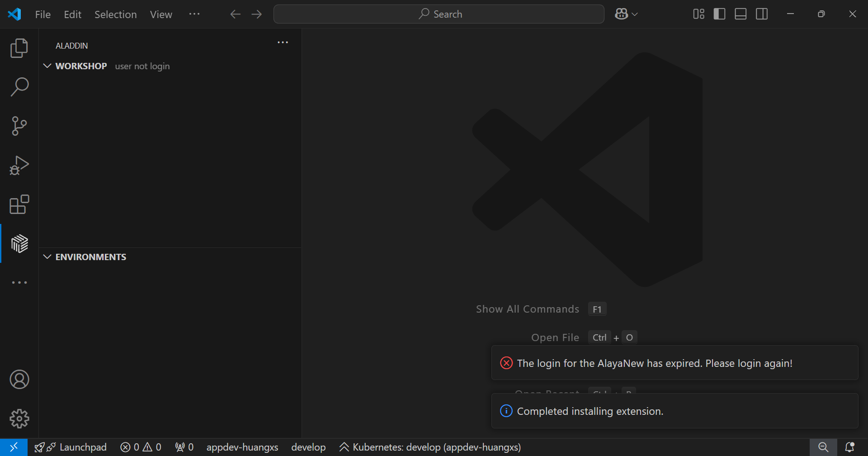Open notifications bell in status bar

pyautogui.click(x=849, y=447)
